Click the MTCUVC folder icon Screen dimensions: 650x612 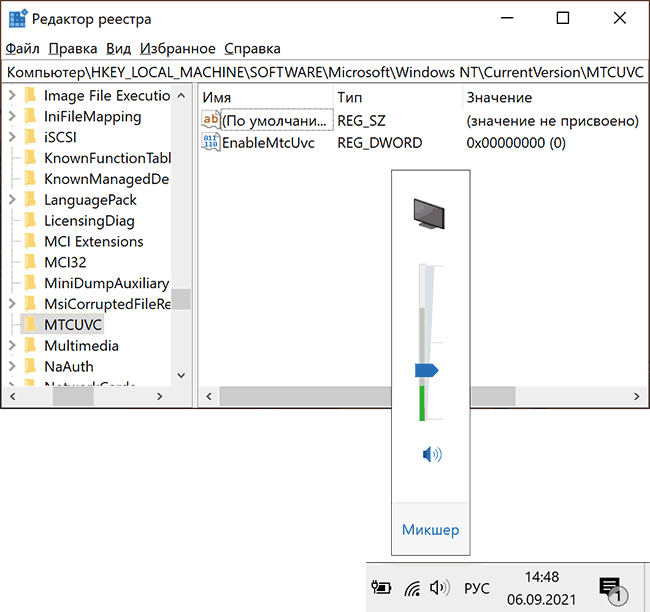coord(30,325)
